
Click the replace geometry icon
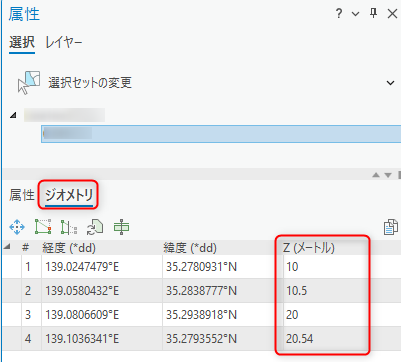95,227
